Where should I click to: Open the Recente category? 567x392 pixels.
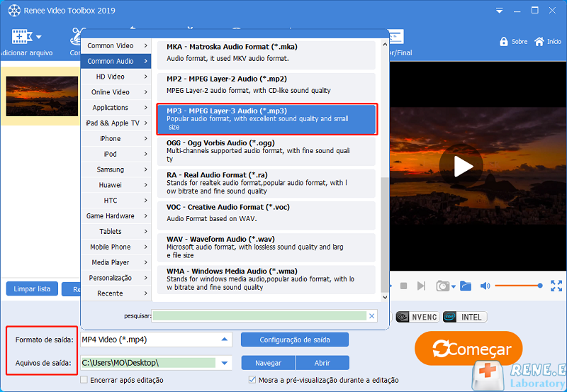(x=116, y=293)
